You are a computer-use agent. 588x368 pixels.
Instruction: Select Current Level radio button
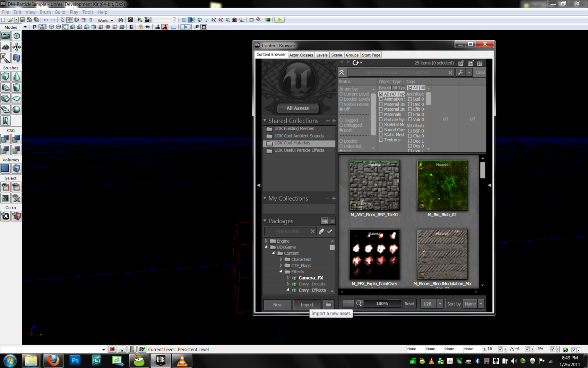(x=341, y=94)
